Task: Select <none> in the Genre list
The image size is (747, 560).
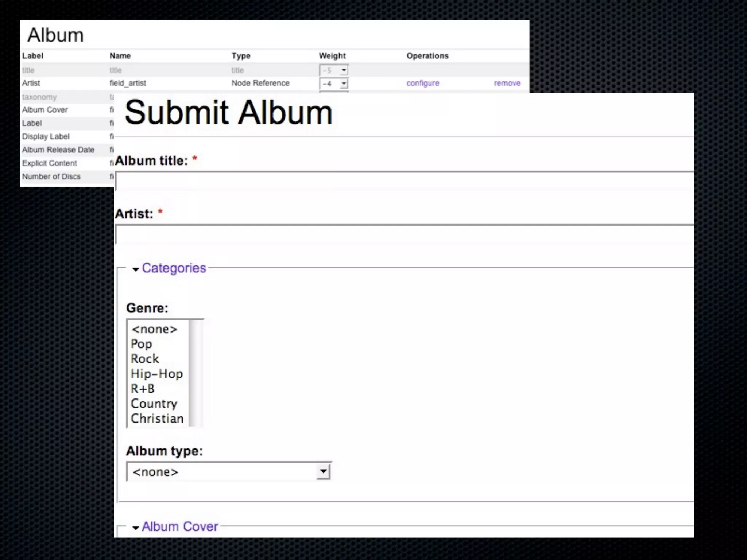Action: pyautogui.click(x=154, y=329)
